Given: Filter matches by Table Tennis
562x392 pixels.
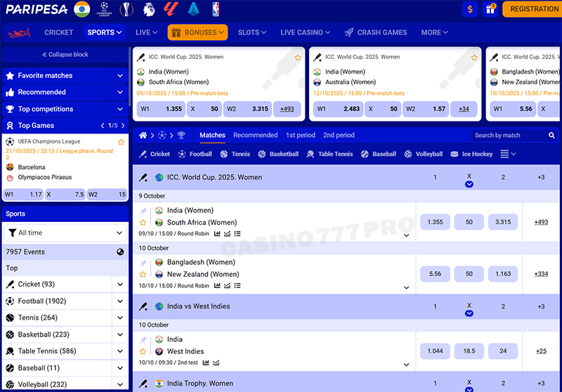Looking at the screenshot, I should (329, 154).
